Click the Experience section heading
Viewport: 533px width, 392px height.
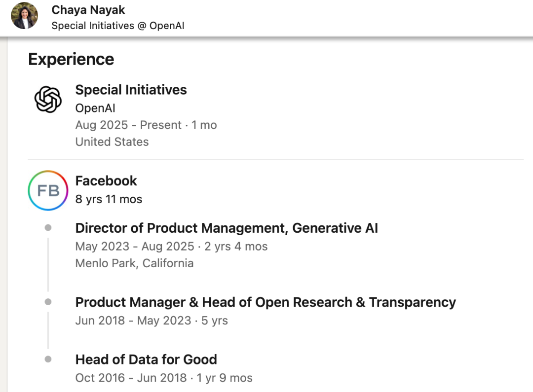[x=71, y=59]
